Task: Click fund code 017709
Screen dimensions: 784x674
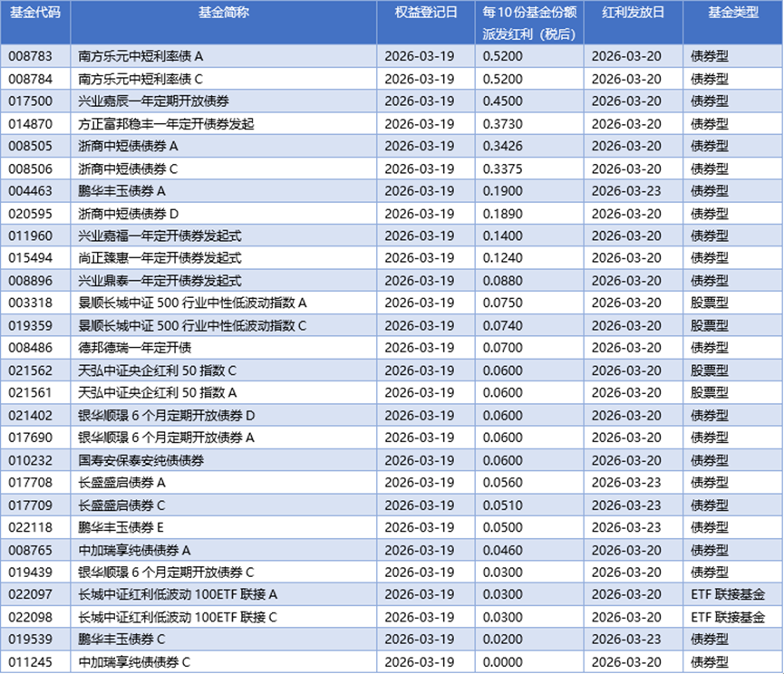Action: click(x=31, y=505)
